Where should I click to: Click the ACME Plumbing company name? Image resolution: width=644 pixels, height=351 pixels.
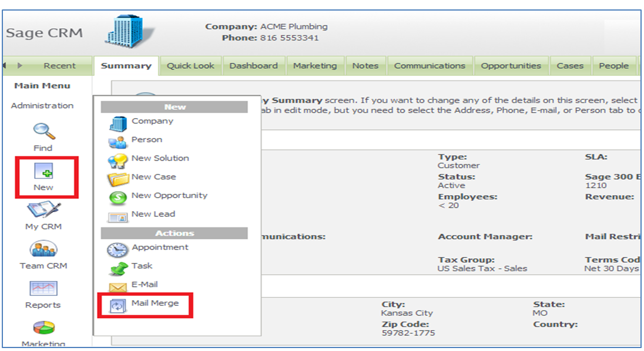coord(294,26)
